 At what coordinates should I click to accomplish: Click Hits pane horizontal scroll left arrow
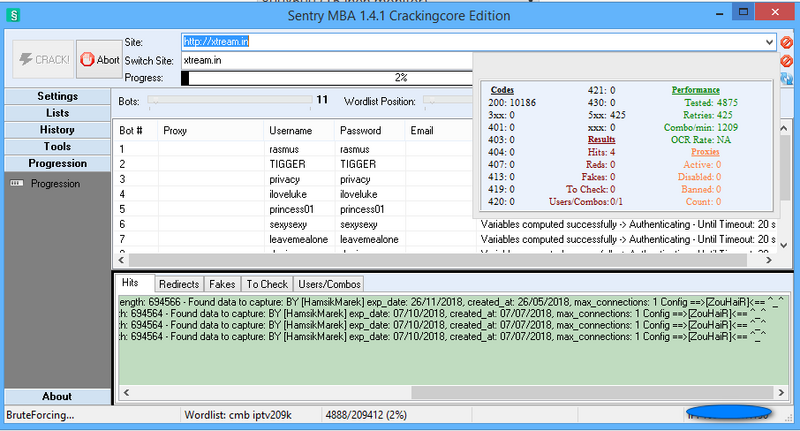[126, 392]
